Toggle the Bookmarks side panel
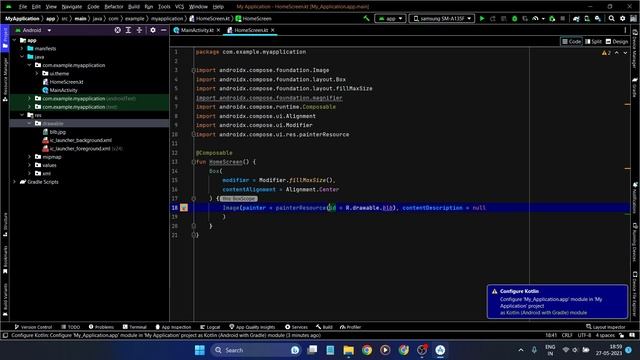The width and height of the screenshot is (640, 360). [5, 260]
